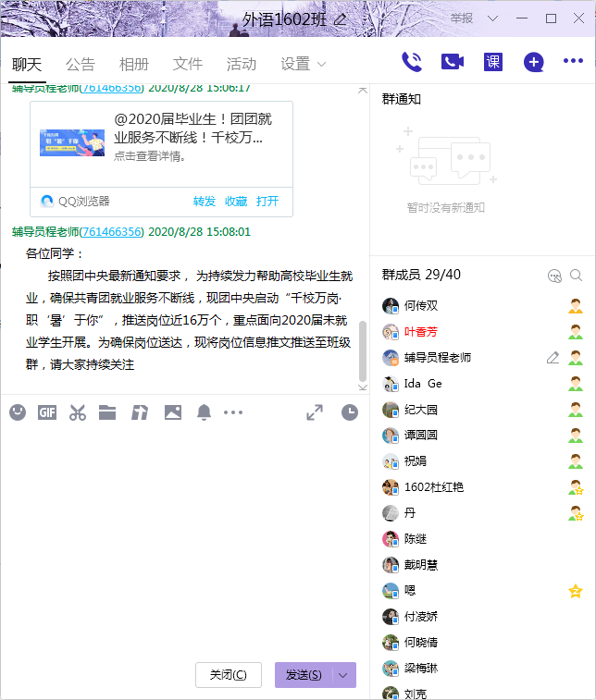Expand the 设置 dropdown menu
Viewport: 596px width, 700px height.
pos(321,65)
